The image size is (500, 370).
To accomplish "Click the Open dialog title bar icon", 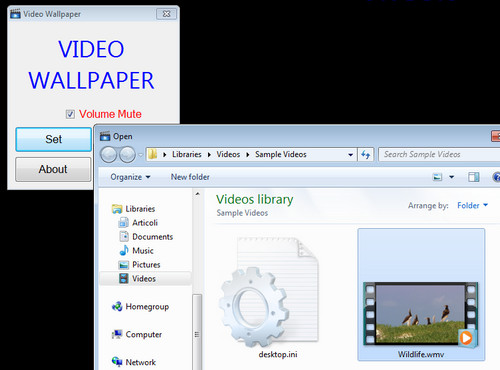I will point(105,136).
